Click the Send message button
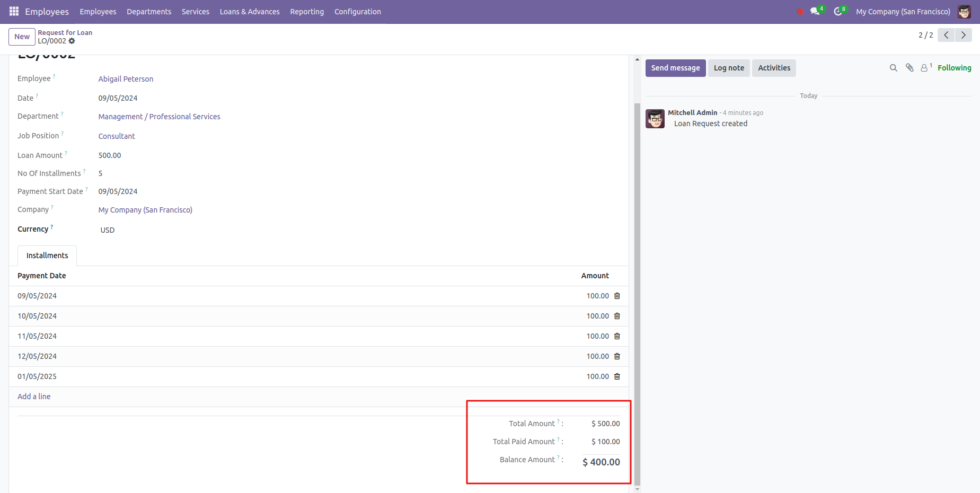980x493 pixels. pyautogui.click(x=675, y=68)
